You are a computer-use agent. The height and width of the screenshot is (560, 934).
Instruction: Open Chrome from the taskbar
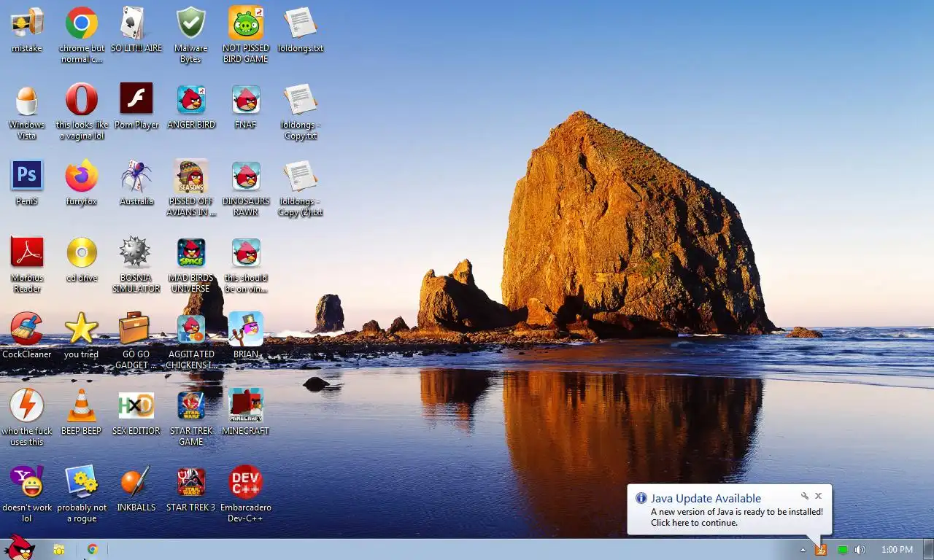(x=93, y=550)
